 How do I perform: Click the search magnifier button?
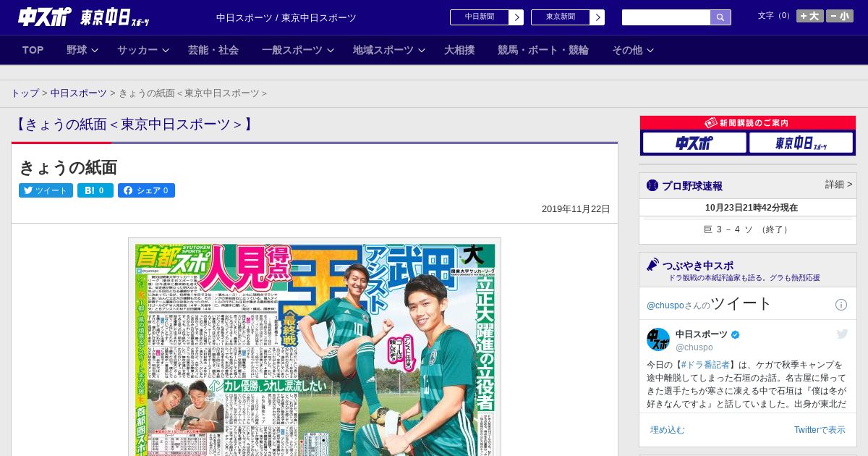click(x=720, y=17)
